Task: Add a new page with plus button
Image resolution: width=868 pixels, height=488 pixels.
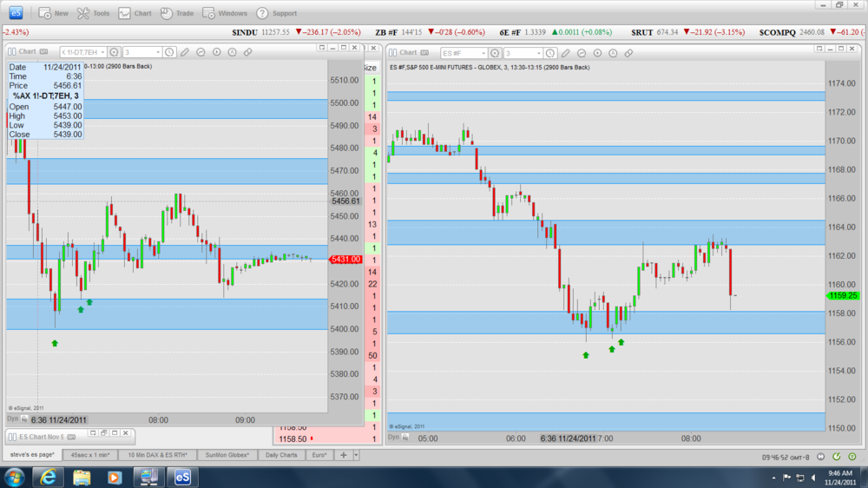Action: click(343, 455)
